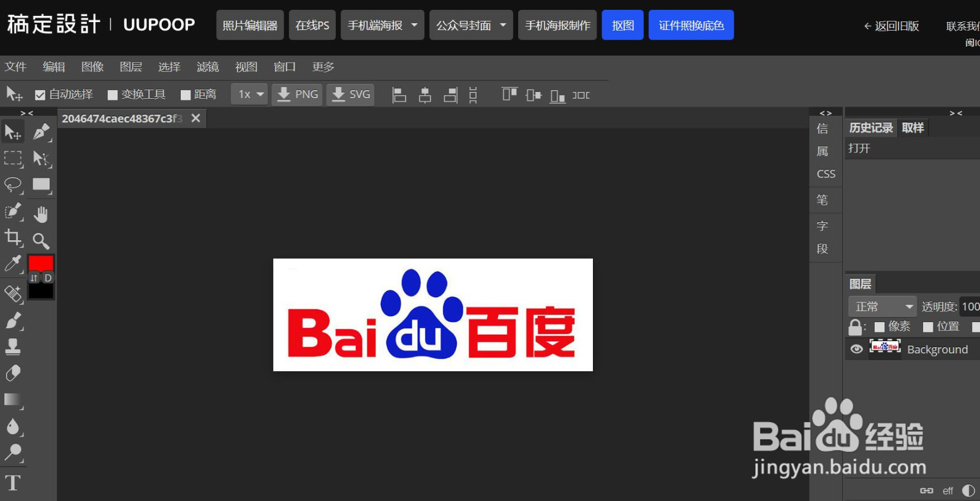Open the 滤镜 menu
This screenshot has height=501, width=980.
(208, 67)
